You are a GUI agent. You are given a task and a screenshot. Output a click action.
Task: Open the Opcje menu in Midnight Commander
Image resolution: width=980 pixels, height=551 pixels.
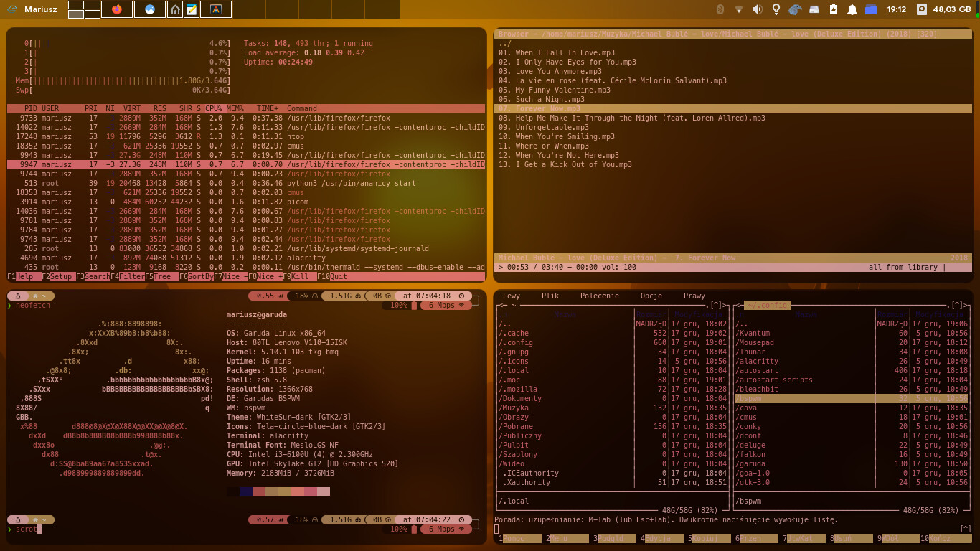649,295
